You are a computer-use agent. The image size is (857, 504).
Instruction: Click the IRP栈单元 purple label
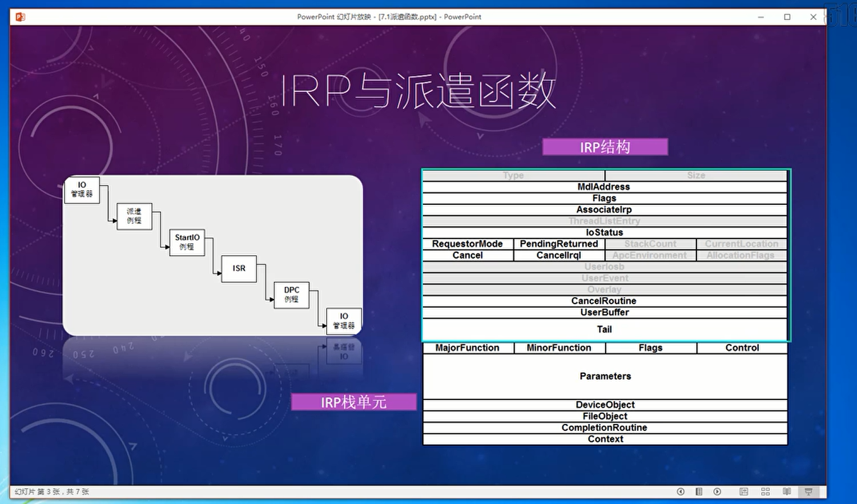[x=354, y=402]
